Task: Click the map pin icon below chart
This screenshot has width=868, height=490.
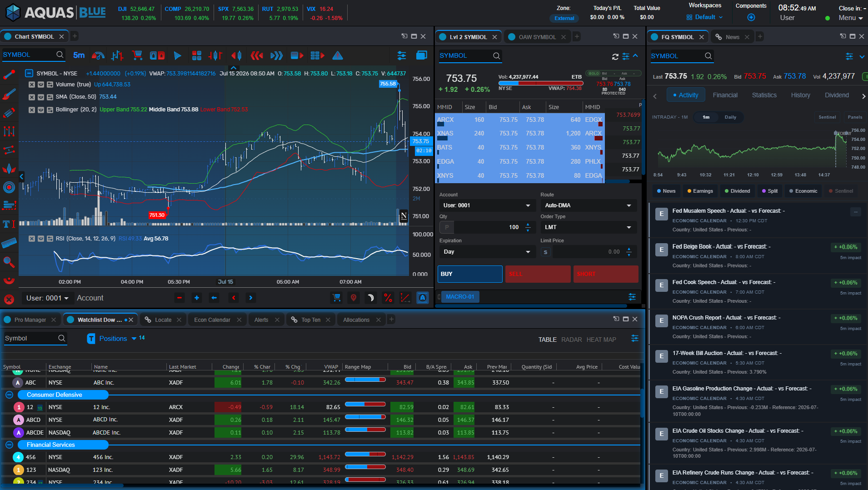Action: (x=354, y=298)
